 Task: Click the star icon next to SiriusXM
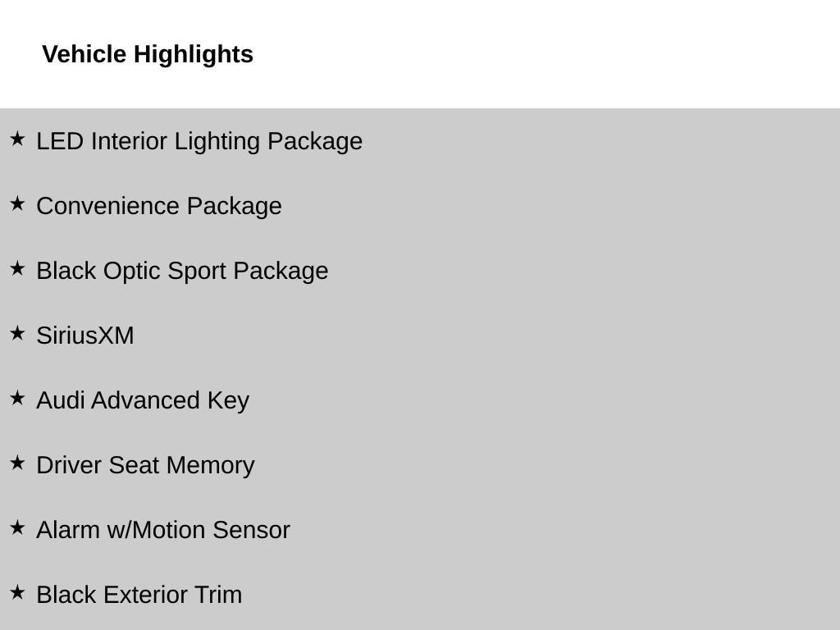pyautogui.click(x=17, y=334)
